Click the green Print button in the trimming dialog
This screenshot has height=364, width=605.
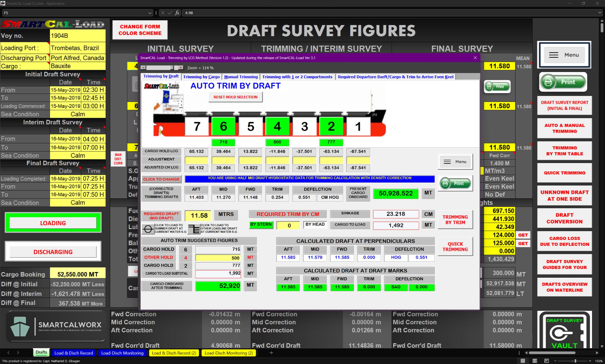[455, 183]
